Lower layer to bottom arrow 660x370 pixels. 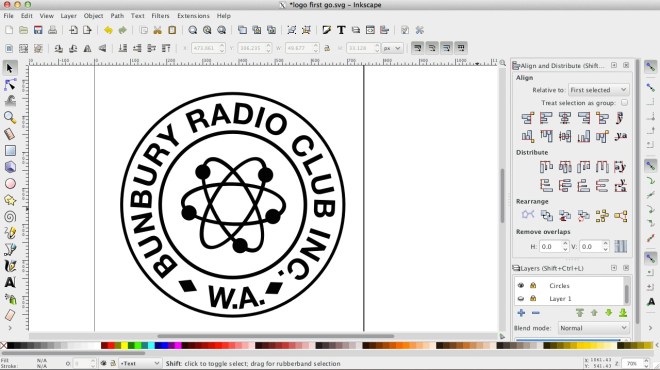tap(623, 313)
